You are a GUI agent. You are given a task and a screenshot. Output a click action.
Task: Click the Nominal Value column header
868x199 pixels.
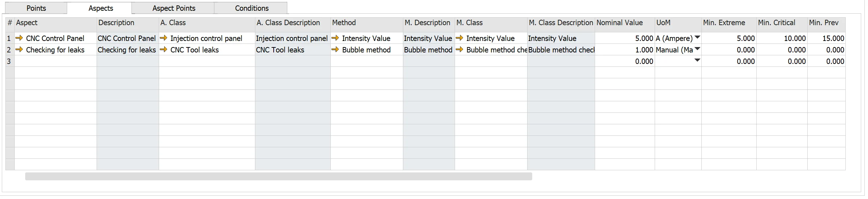coord(620,23)
